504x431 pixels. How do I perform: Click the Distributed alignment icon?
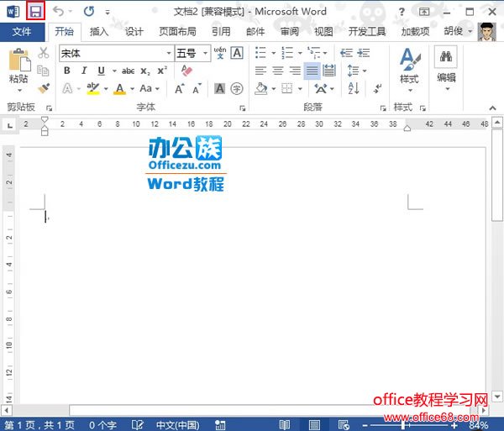click(x=329, y=71)
